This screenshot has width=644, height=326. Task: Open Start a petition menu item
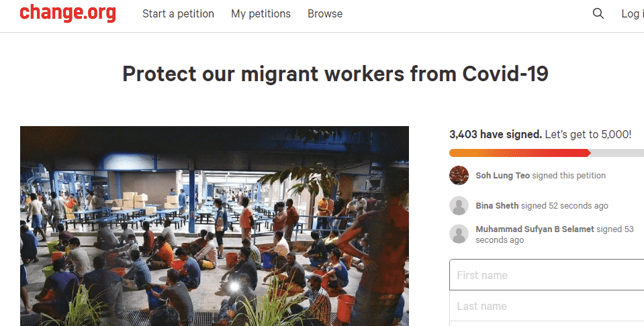[x=178, y=13]
